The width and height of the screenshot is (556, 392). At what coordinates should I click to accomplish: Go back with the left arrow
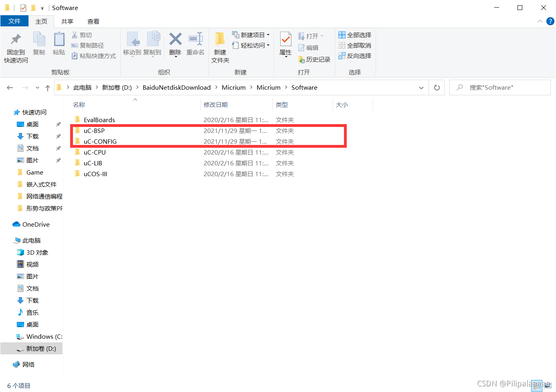coord(10,88)
